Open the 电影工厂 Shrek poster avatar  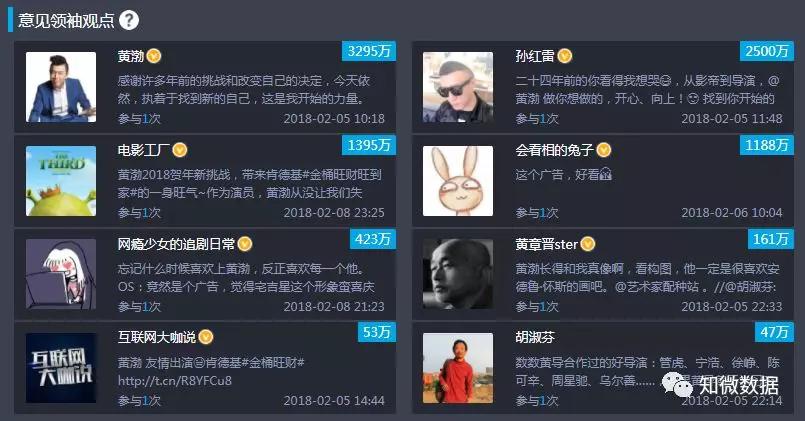61,181
